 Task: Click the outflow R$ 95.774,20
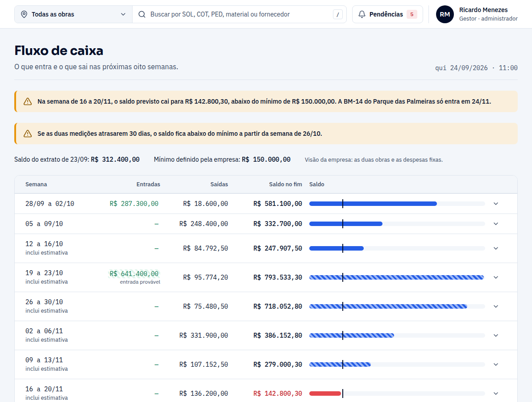click(206, 277)
